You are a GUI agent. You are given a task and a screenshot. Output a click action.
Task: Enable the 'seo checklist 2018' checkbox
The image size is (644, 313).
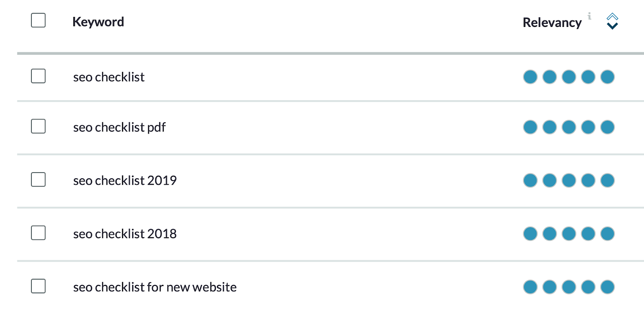(x=38, y=233)
